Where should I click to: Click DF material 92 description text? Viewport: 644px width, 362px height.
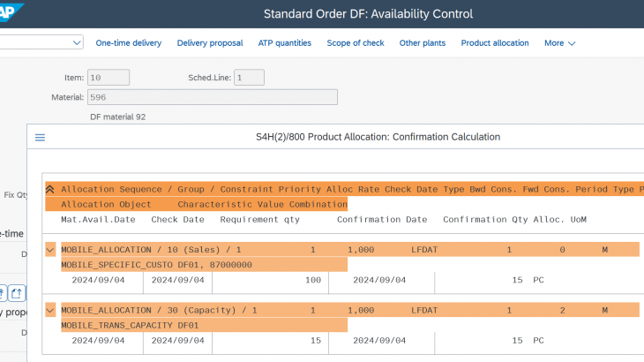point(118,117)
